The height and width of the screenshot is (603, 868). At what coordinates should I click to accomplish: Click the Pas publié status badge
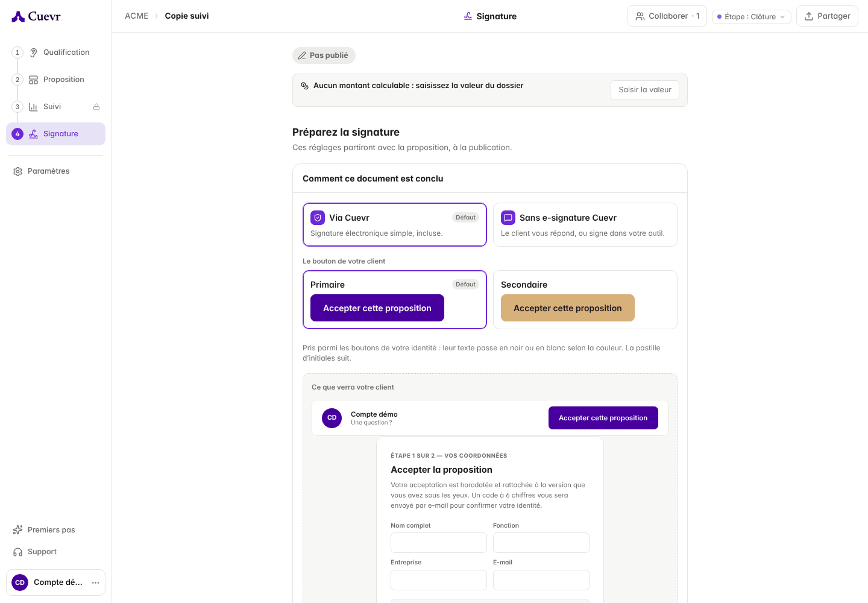324,55
